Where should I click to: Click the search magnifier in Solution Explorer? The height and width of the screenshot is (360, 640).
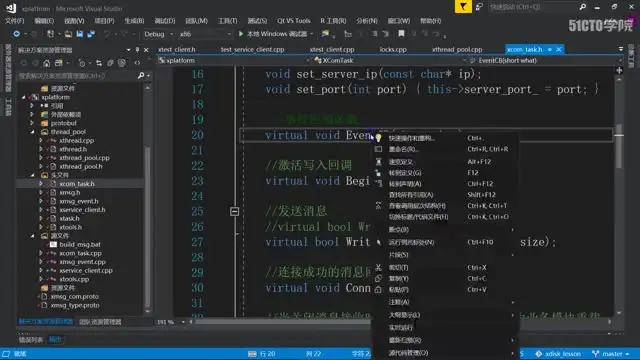coord(141,76)
